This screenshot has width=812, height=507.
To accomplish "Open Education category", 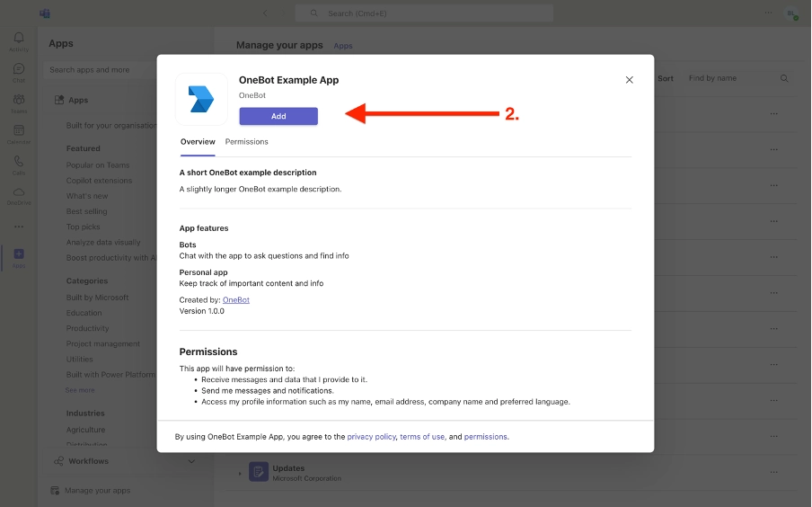I will (84, 313).
